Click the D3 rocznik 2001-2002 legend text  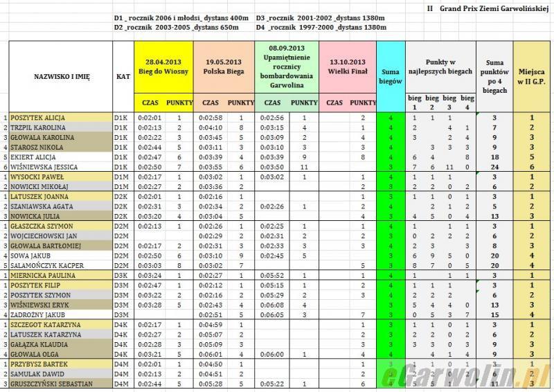(321, 18)
